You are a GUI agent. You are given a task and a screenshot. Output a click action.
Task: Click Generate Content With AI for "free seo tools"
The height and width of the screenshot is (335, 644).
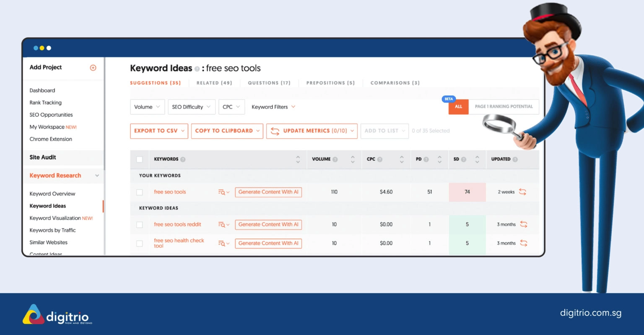tap(268, 192)
